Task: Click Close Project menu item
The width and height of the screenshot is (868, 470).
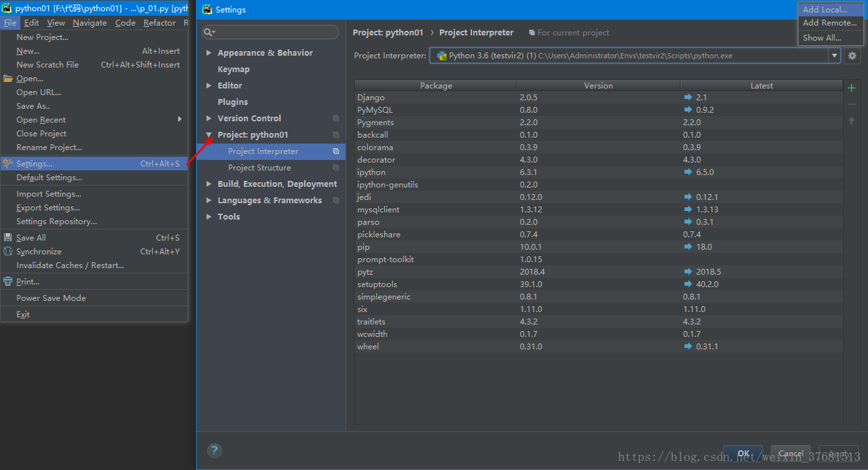Action: pyautogui.click(x=94, y=134)
